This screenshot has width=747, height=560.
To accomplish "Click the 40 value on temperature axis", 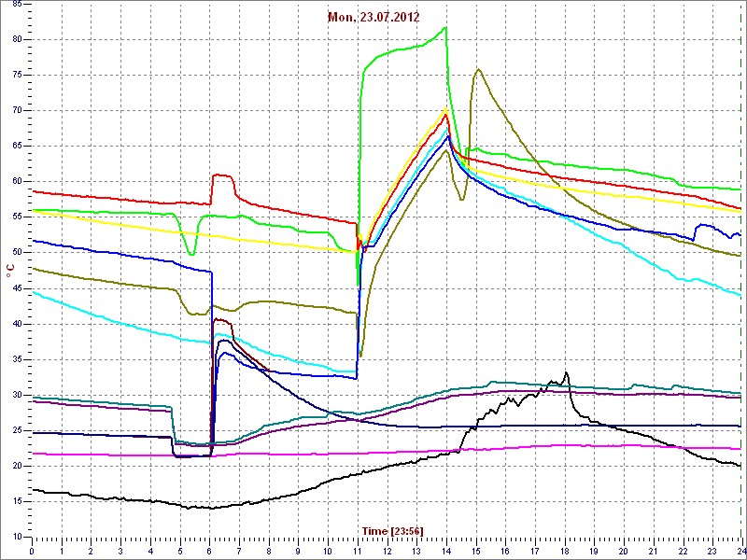I will (16, 324).
